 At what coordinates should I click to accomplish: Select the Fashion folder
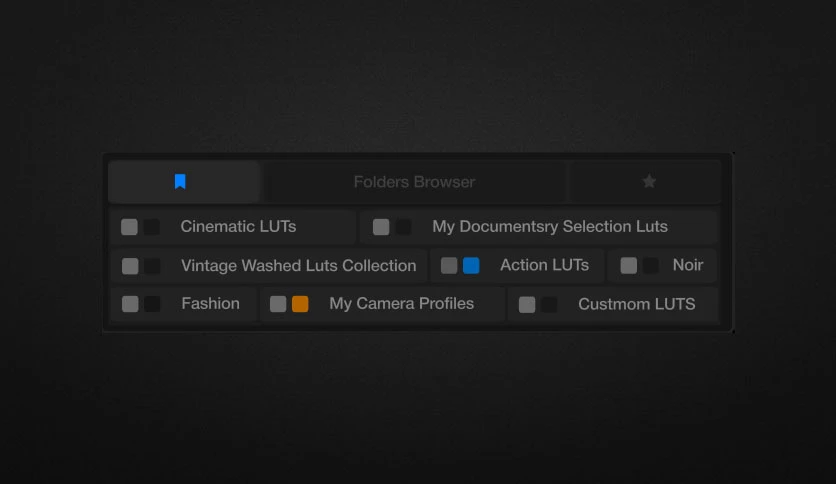pyautogui.click(x=183, y=304)
